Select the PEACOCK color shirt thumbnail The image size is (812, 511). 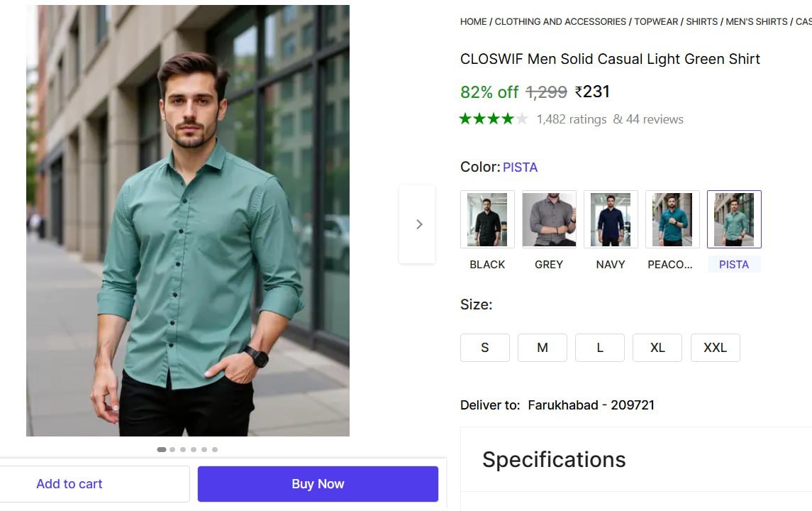coord(672,219)
